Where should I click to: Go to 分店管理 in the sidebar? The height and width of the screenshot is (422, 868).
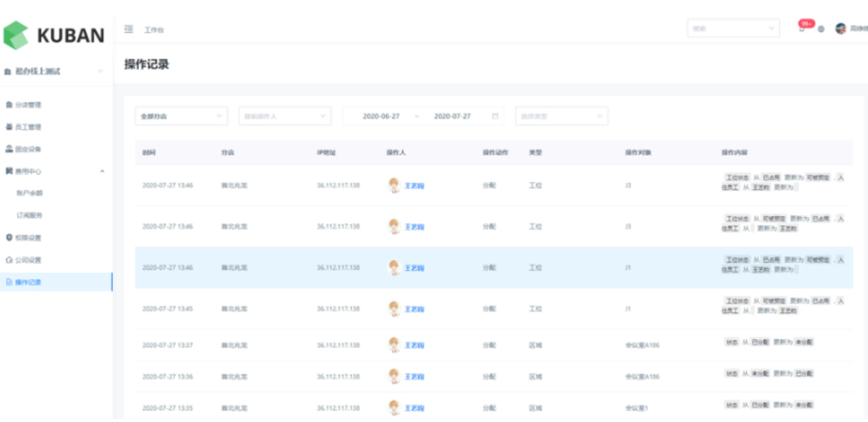(28, 105)
